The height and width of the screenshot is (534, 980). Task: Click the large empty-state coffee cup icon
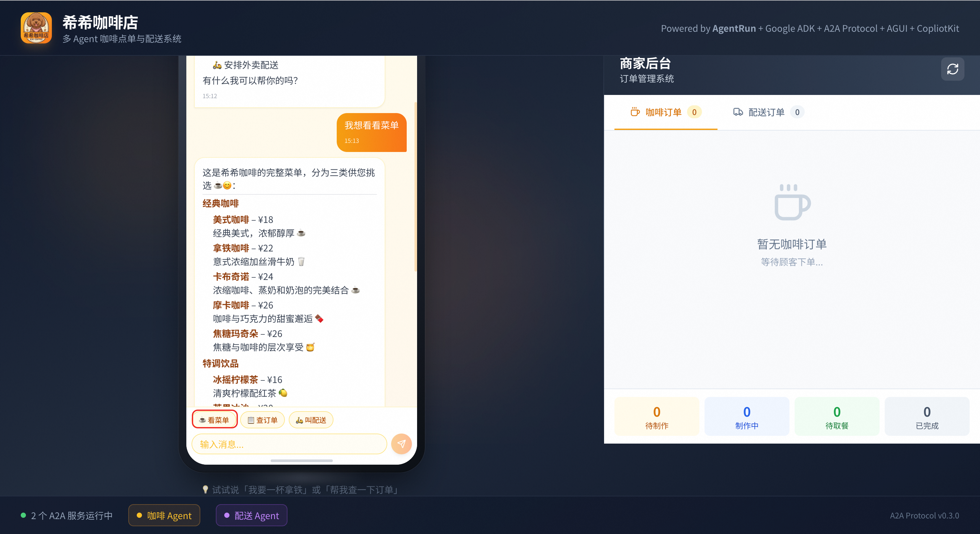(792, 202)
